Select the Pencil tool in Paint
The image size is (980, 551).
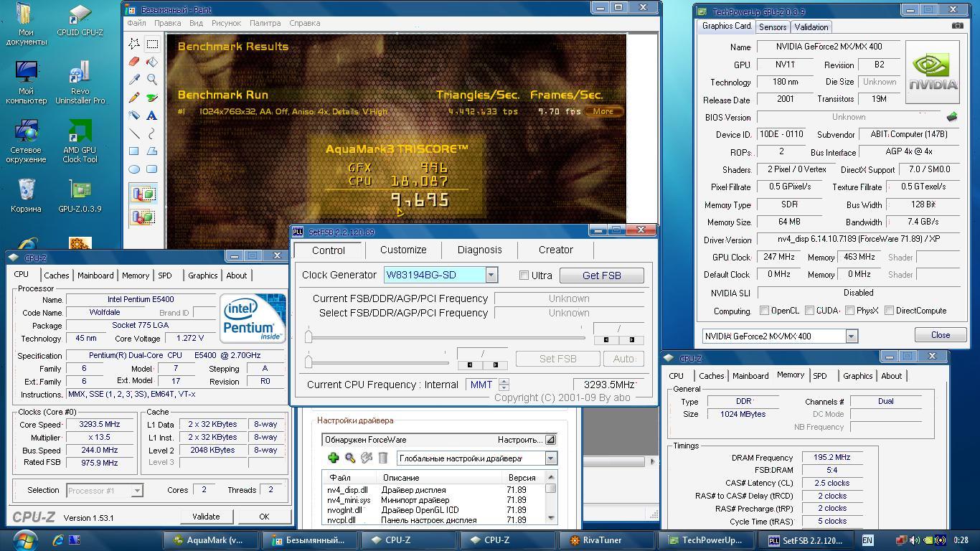point(134,98)
